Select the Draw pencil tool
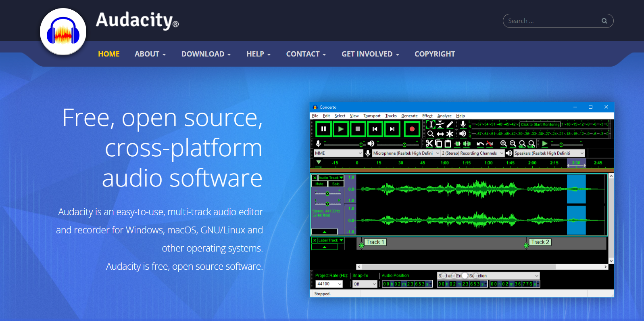 (x=450, y=124)
